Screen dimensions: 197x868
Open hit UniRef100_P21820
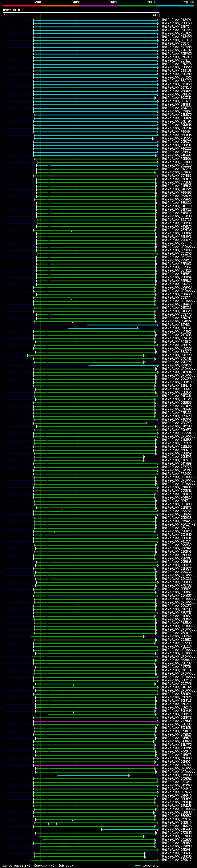[176, 33]
